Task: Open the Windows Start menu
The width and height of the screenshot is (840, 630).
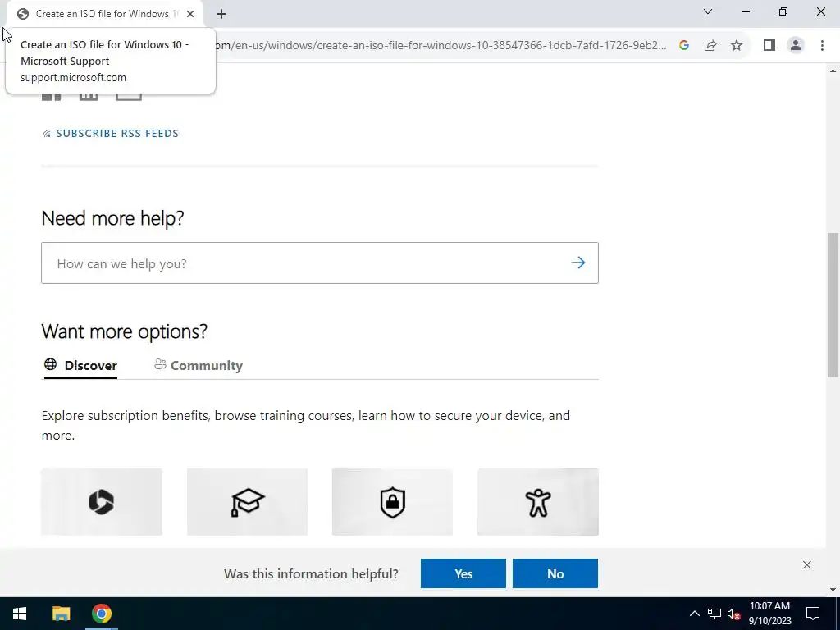Action: pyautogui.click(x=20, y=614)
